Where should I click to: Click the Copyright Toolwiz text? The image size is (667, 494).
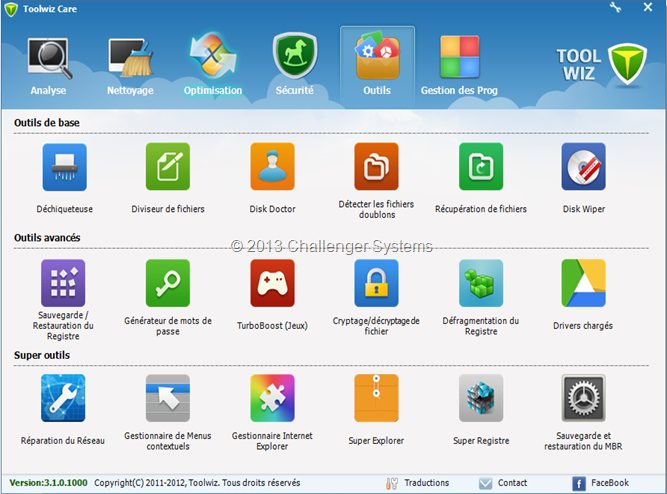[197, 483]
